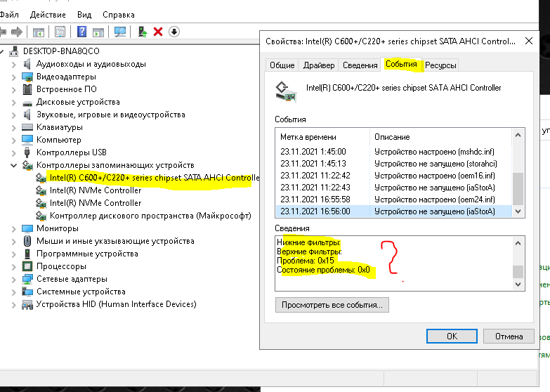Click OK in the properties dialog
This screenshot has width=550, height=392.
click(452, 337)
